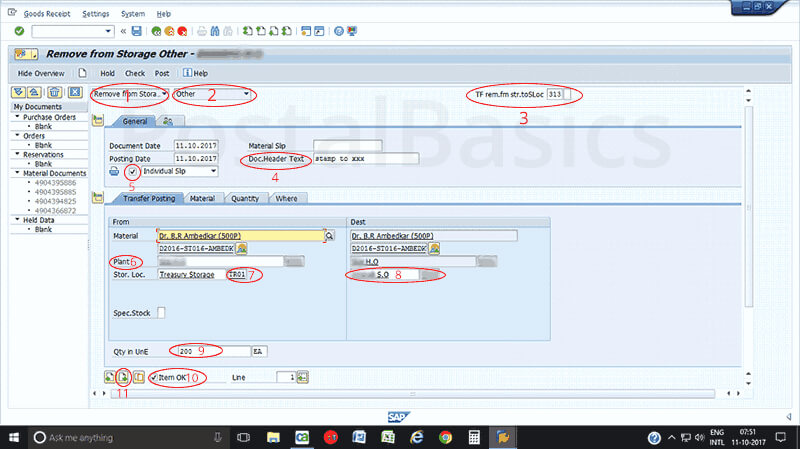Click the trash delete icon in overview panel

coord(56,93)
